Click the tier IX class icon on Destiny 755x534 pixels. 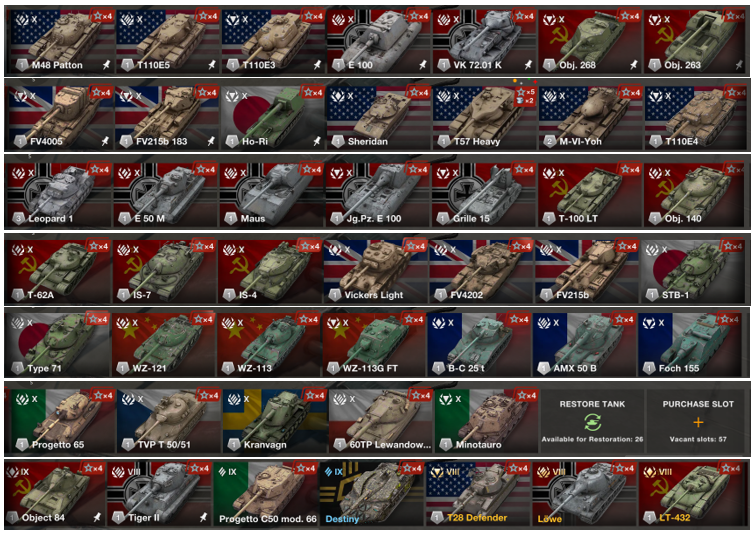tap(334, 471)
